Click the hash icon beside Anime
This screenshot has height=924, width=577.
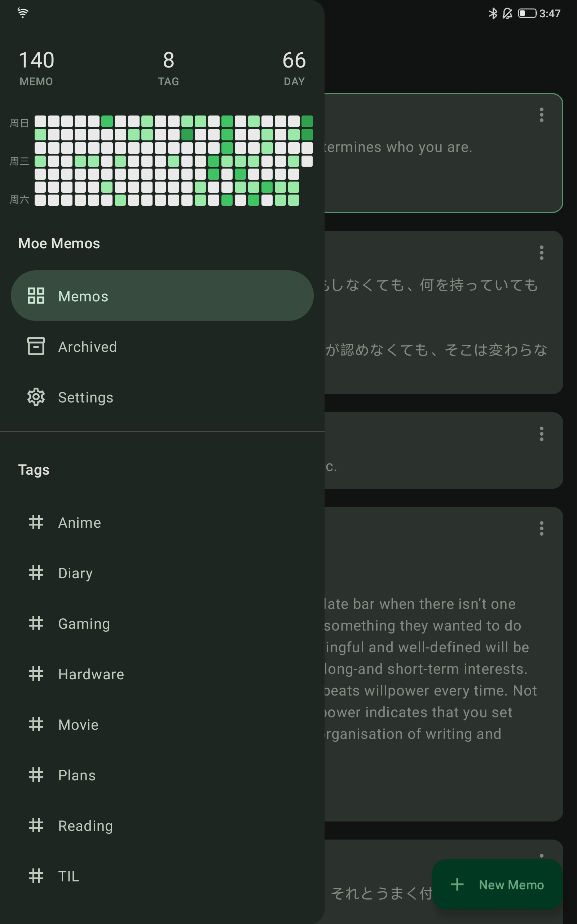pyautogui.click(x=36, y=522)
